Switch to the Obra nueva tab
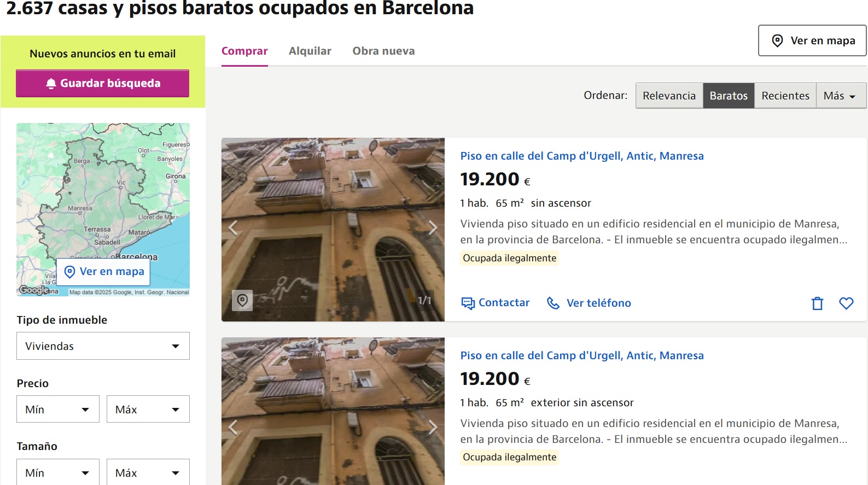 pyautogui.click(x=383, y=51)
